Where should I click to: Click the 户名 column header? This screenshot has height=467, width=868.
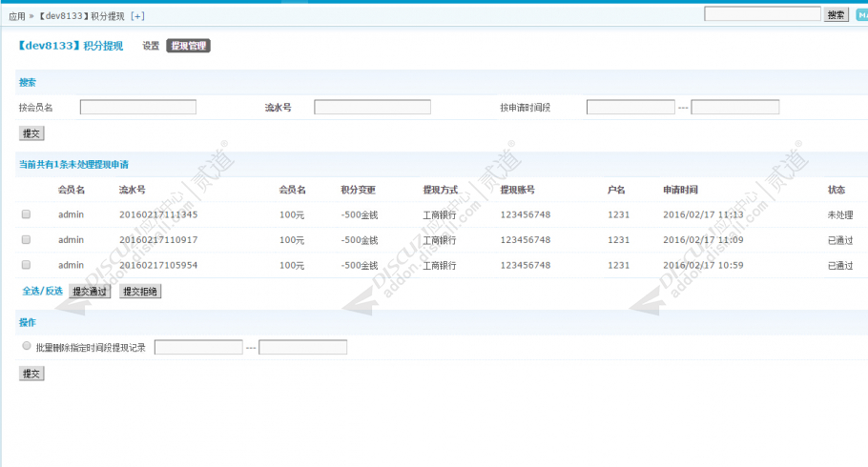(616, 190)
